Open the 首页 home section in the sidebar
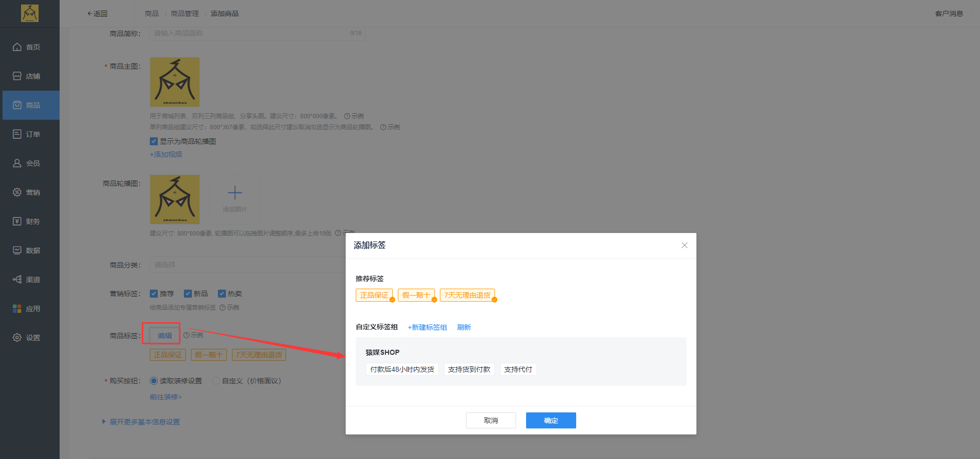 [x=30, y=47]
